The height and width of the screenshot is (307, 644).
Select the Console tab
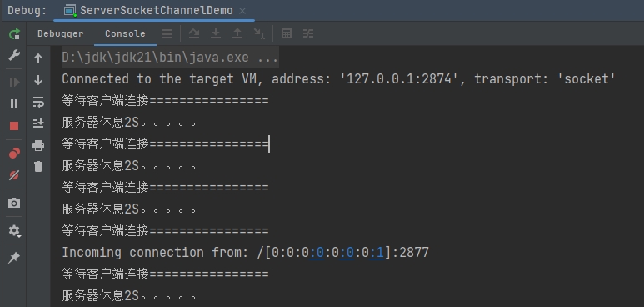tap(125, 33)
